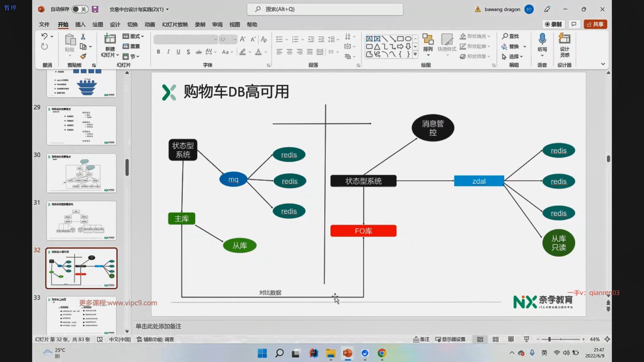Open the Insert ribbon tab
The width and height of the screenshot is (644, 362).
click(80, 24)
